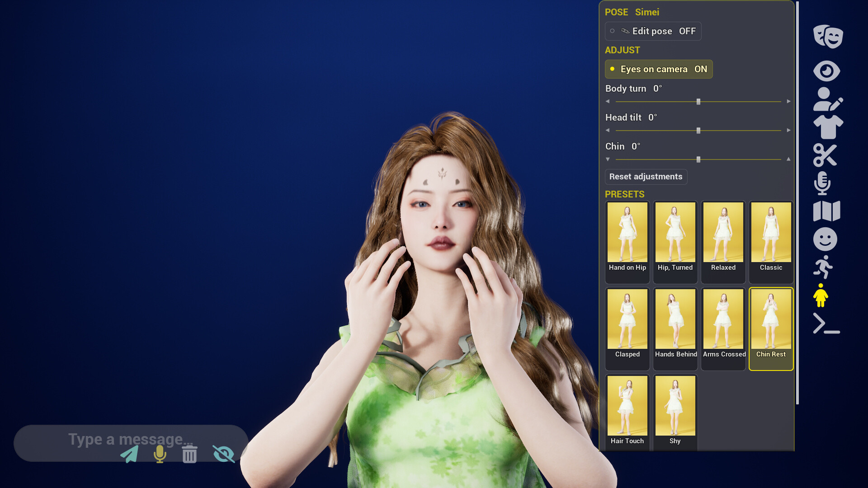Toggle the crossed-eye hide chat icon
The height and width of the screenshot is (488, 868).
tap(224, 454)
